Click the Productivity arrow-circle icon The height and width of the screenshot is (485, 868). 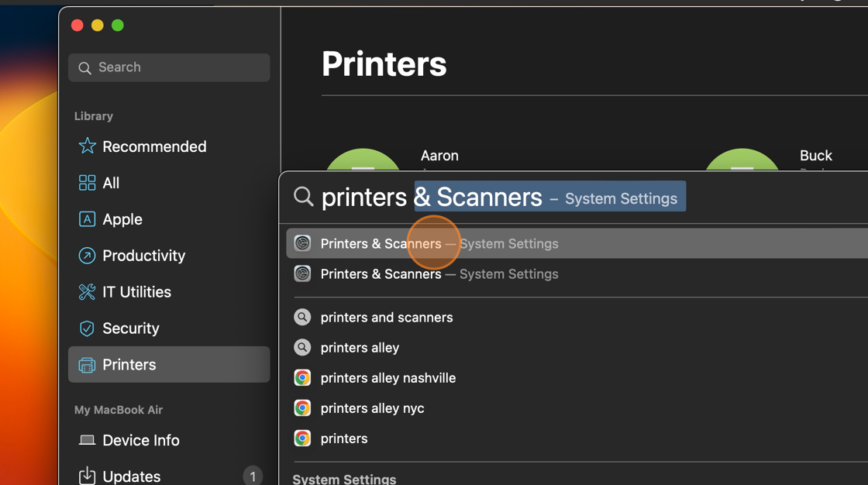point(87,255)
